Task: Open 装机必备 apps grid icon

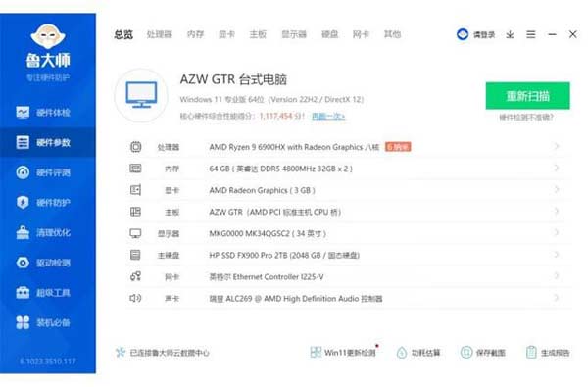Action: tap(23, 322)
